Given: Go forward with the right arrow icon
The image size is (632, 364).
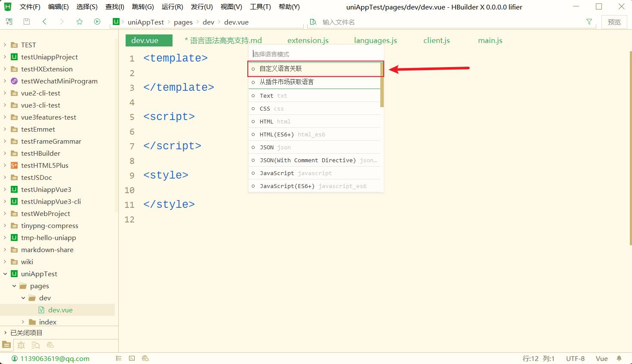Looking at the screenshot, I should pyautogui.click(x=62, y=22).
